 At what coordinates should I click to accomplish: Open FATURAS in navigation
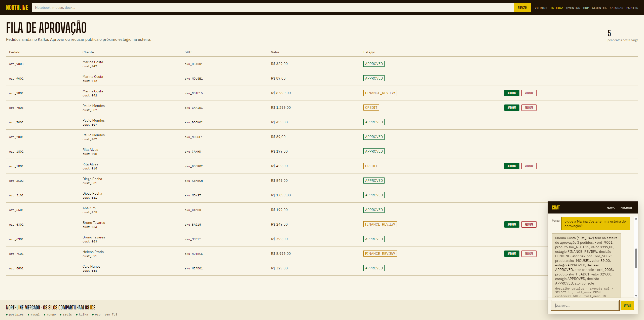pos(616,8)
